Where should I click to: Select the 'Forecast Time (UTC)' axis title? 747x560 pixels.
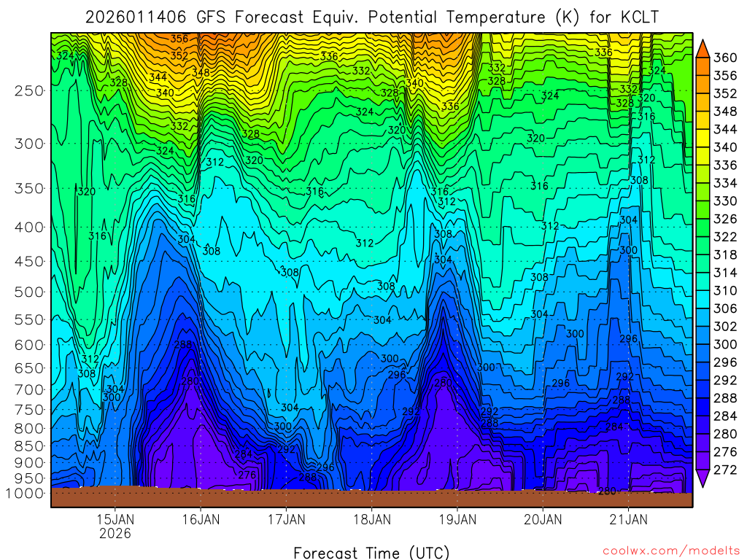[x=371, y=553]
